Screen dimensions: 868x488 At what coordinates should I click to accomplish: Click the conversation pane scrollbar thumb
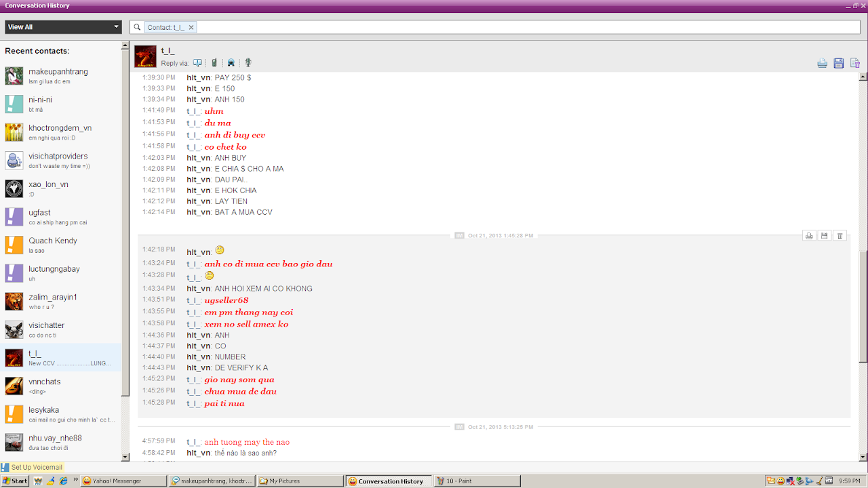tap(863, 306)
